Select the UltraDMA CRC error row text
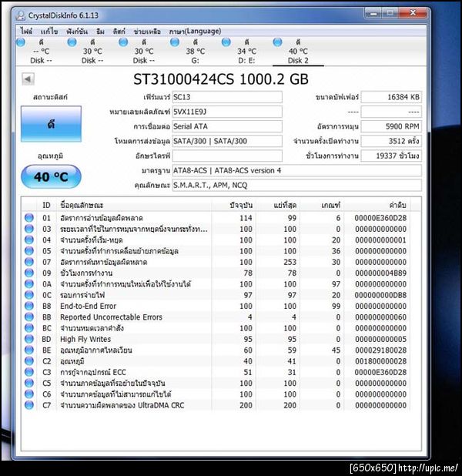This screenshot has width=462, height=476. (x=122, y=405)
